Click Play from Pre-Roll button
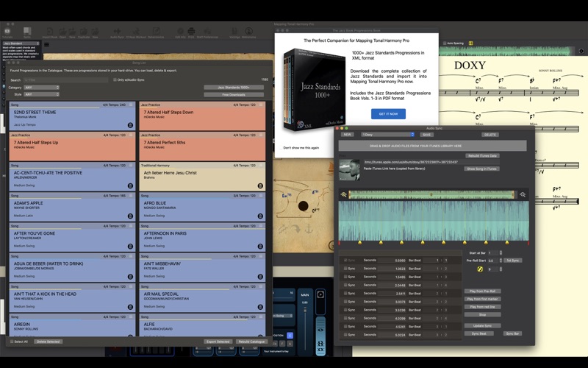 pos(482,291)
